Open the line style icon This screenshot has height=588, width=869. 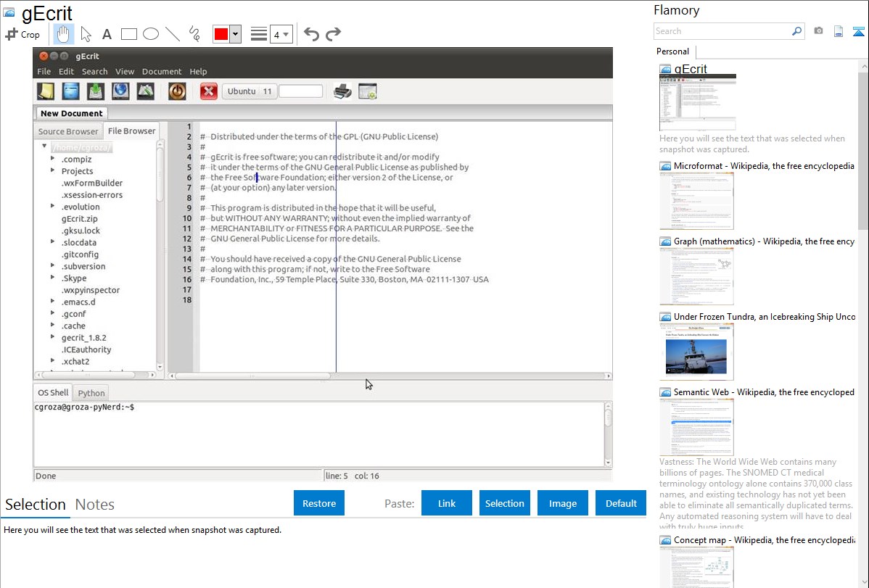click(x=258, y=34)
